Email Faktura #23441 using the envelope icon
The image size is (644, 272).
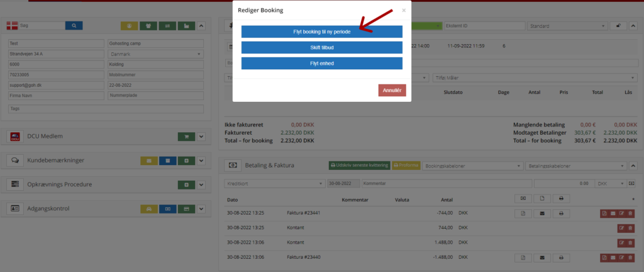tap(541, 213)
